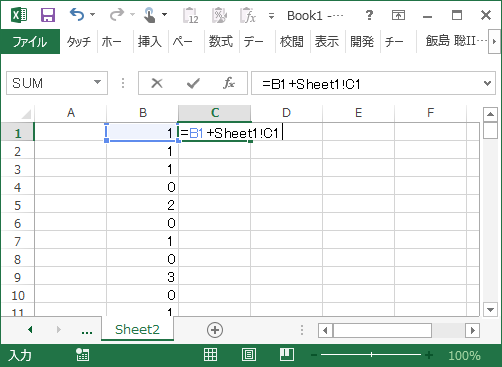
Task: Open the 校閲 ribbon tab
Action: click(x=292, y=42)
